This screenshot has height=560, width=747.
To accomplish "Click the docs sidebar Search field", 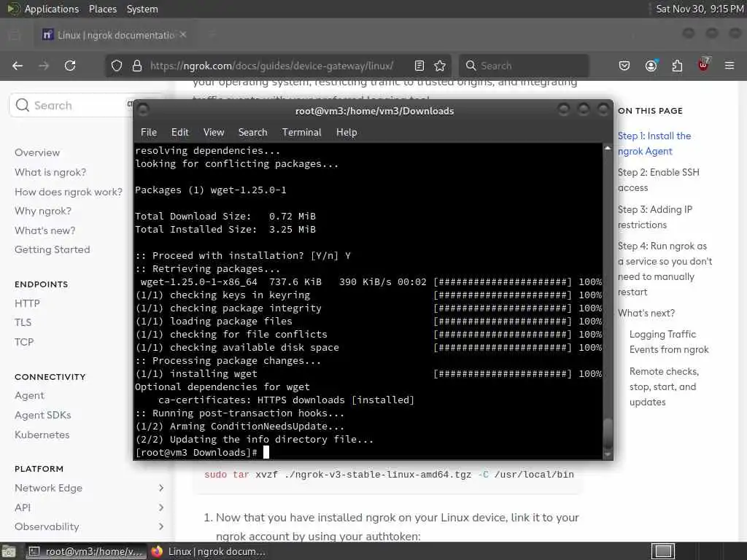I will coord(71,105).
